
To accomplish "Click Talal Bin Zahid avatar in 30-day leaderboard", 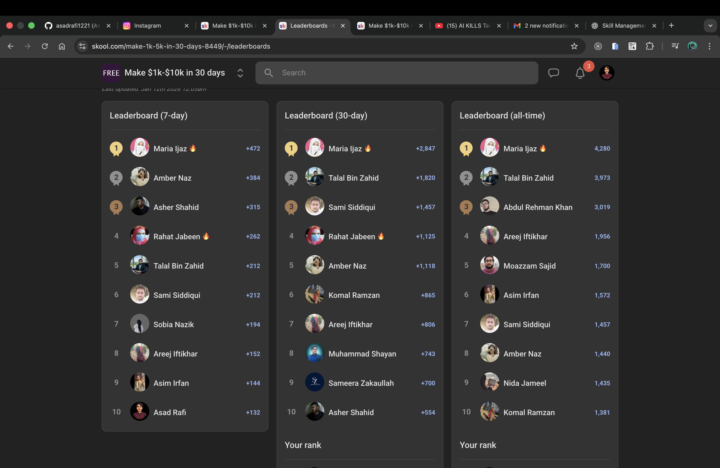I will click(315, 177).
